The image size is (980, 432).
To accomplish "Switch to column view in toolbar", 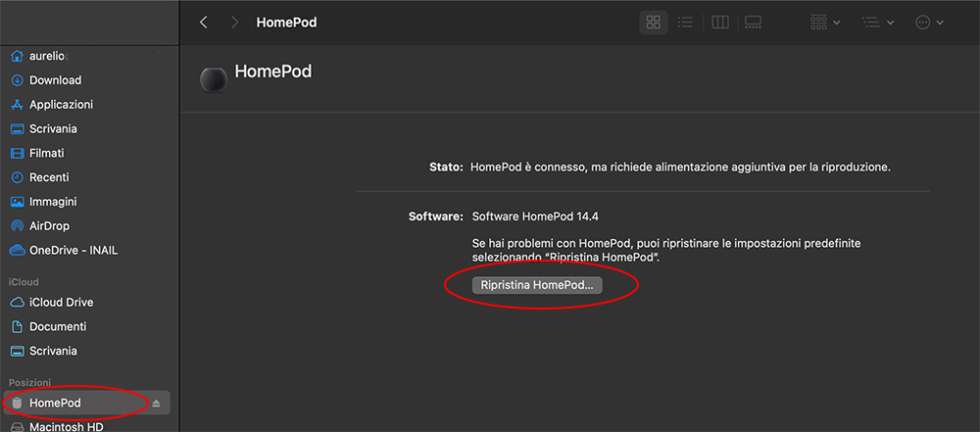I will [719, 22].
